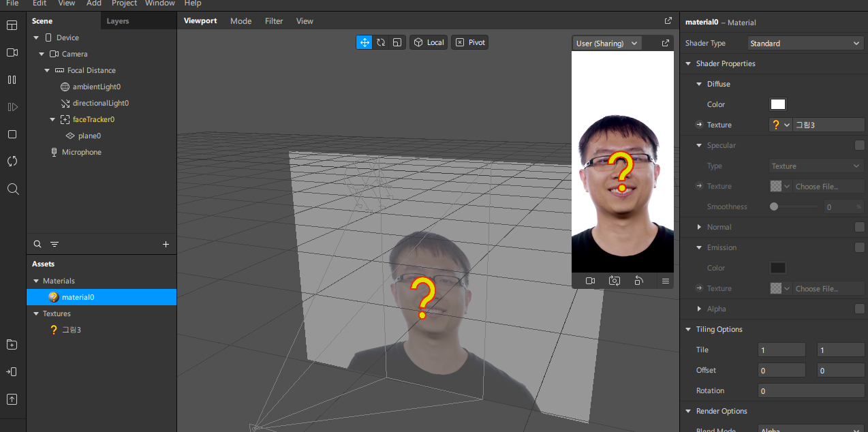Select material0 in Assets
This screenshot has width=868, height=432.
[x=102, y=297]
